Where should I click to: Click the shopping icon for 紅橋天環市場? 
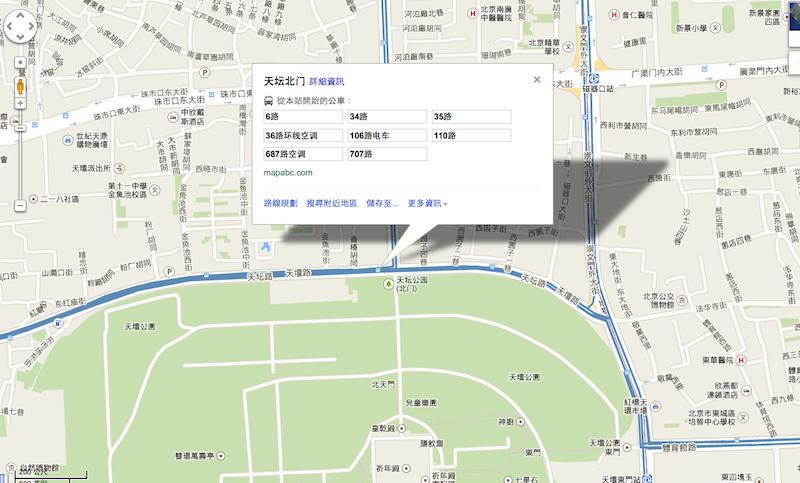[656, 406]
